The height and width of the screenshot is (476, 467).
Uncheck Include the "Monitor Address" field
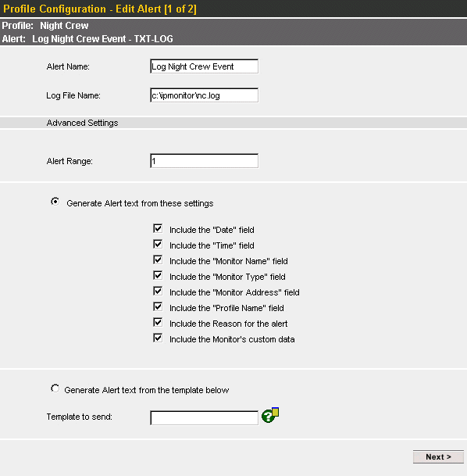[158, 291]
